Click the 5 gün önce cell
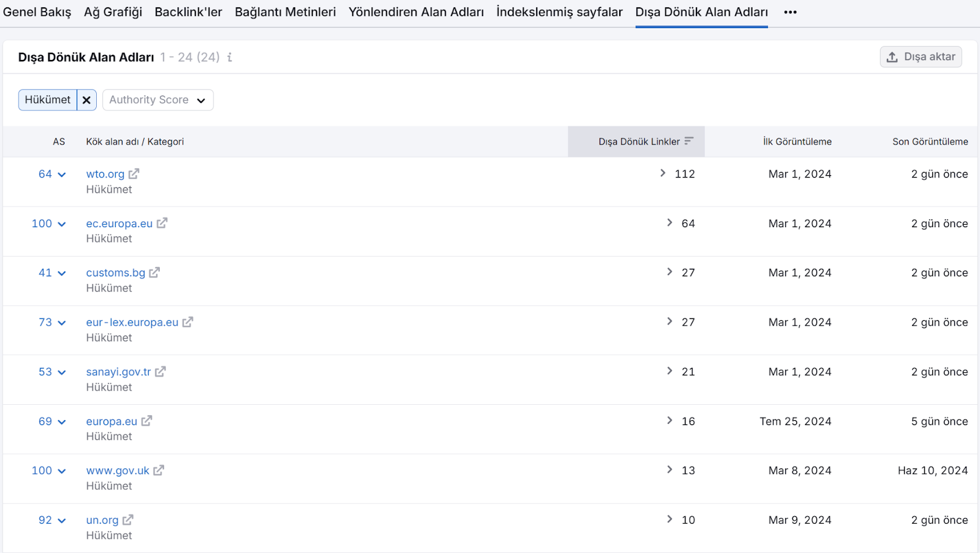 coord(940,421)
